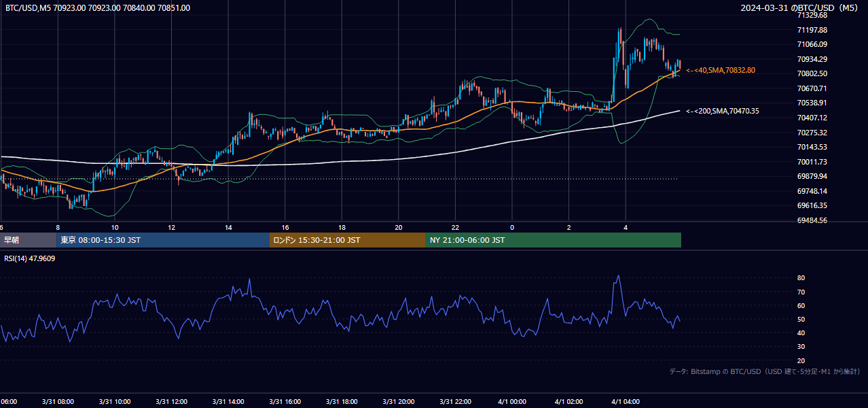Click the 早朝 session bar
Viewport: 868px width, 408px height.
(x=28, y=240)
